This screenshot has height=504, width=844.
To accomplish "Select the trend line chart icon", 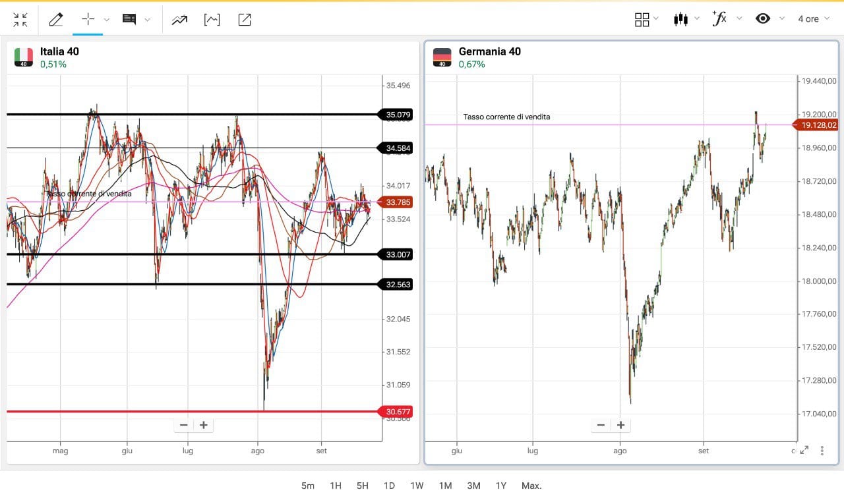I will pyautogui.click(x=179, y=20).
